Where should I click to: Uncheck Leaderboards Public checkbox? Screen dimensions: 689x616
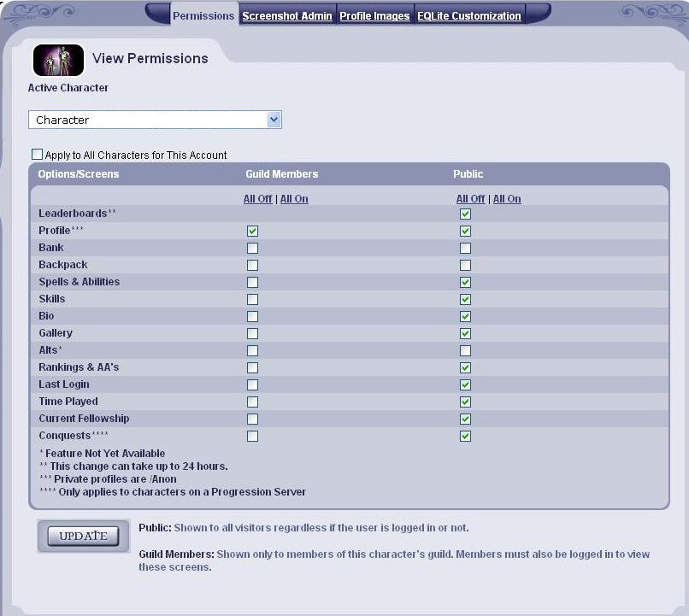[x=465, y=214]
